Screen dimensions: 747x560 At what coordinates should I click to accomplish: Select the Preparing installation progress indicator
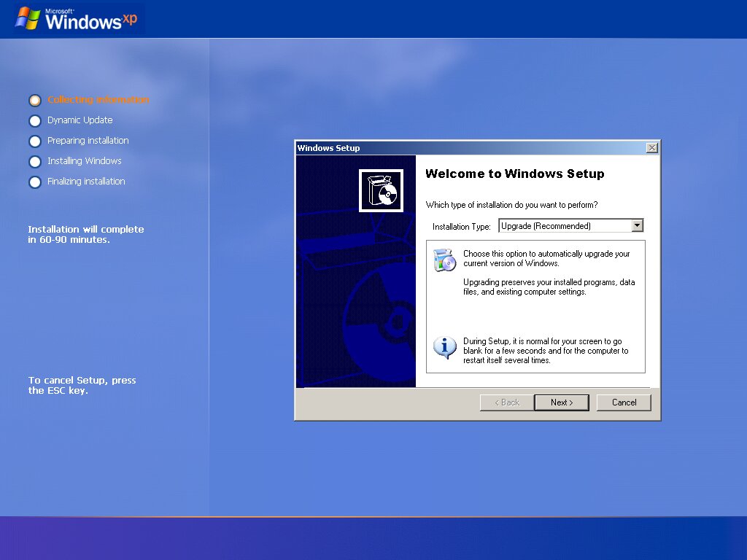34,141
